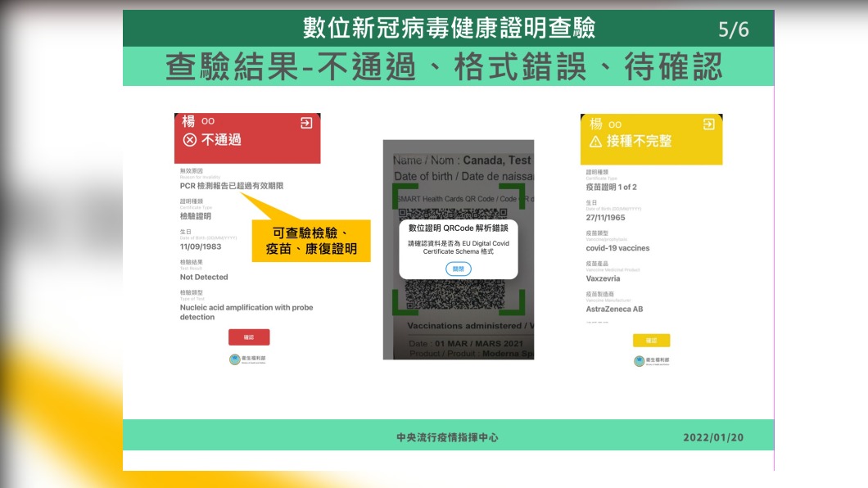Viewport: 868px width, 488px height.
Task: Click the SMART Health Cards QR Code line
Action: (464, 199)
